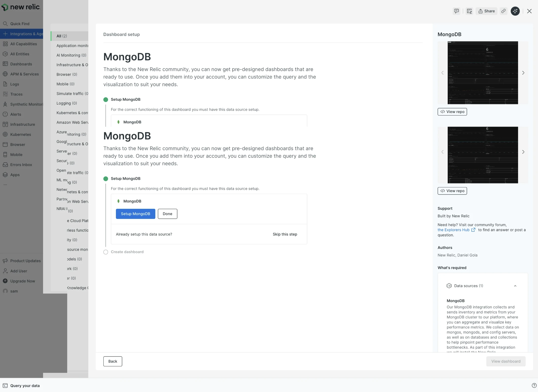Select the Logging (0) category

tap(67, 103)
